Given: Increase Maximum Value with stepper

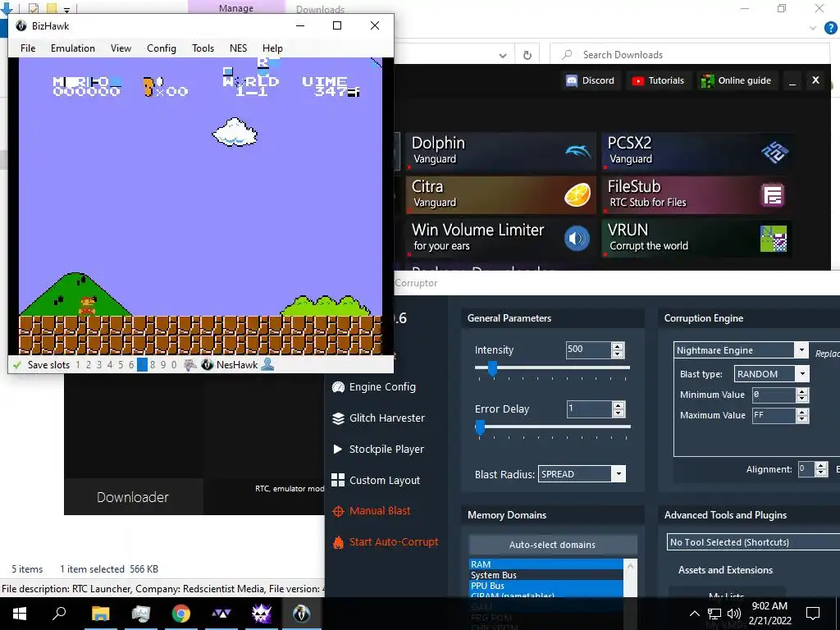Looking at the screenshot, I should pyautogui.click(x=802, y=412).
